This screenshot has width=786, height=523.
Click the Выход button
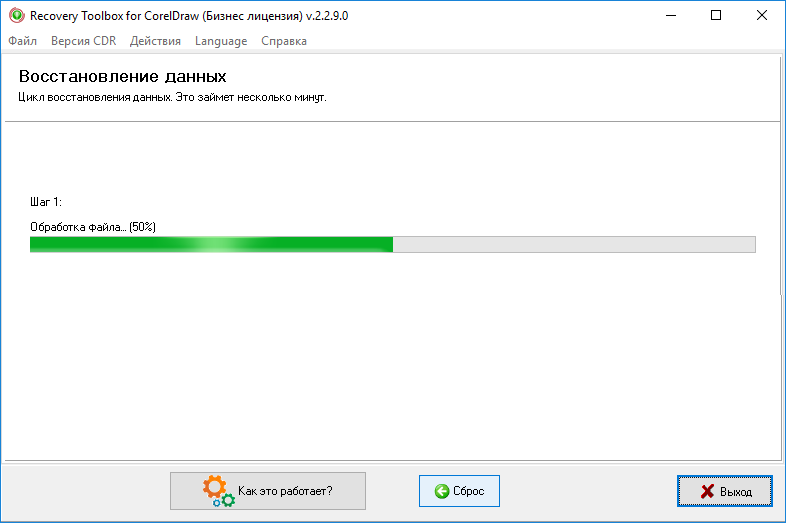[725, 491]
